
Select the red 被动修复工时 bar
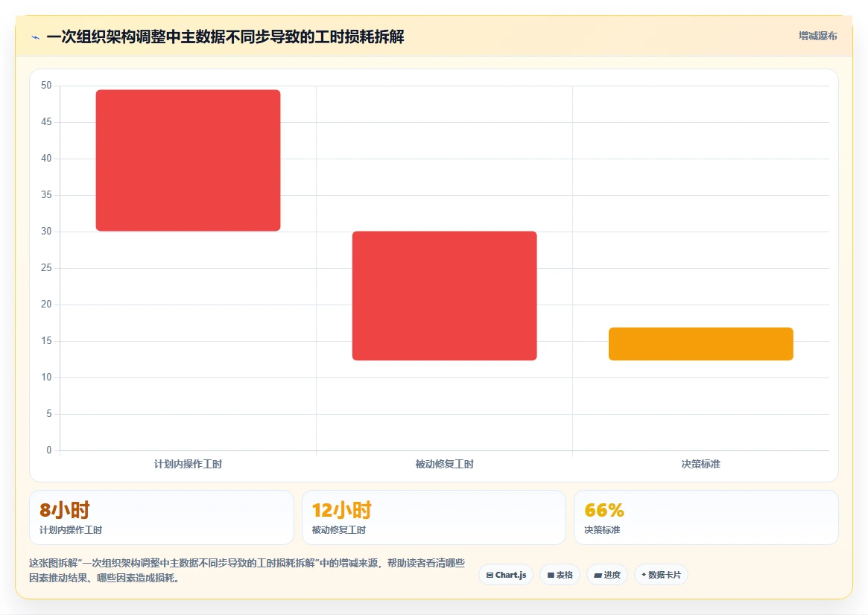pyautogui.click(x=445, y=296)
